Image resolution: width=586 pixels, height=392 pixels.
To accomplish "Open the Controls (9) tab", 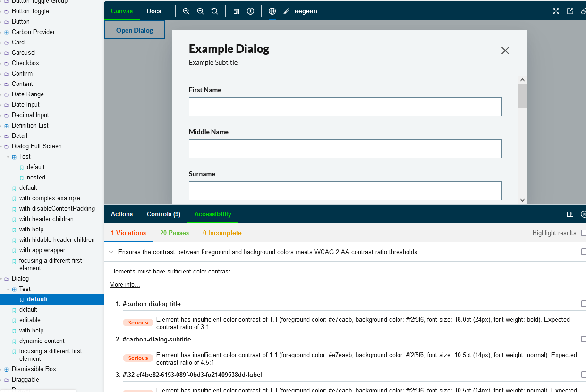I will coord(164,214).
